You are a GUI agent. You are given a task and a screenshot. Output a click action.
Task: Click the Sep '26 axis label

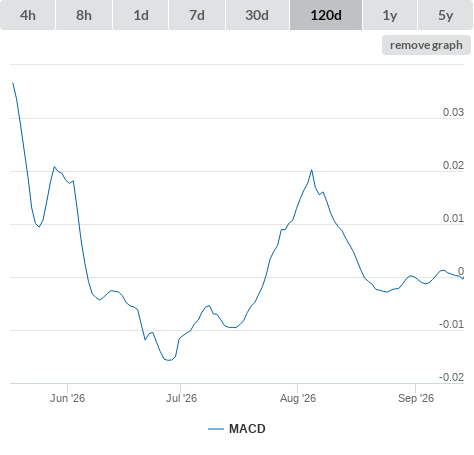[416, 398]
